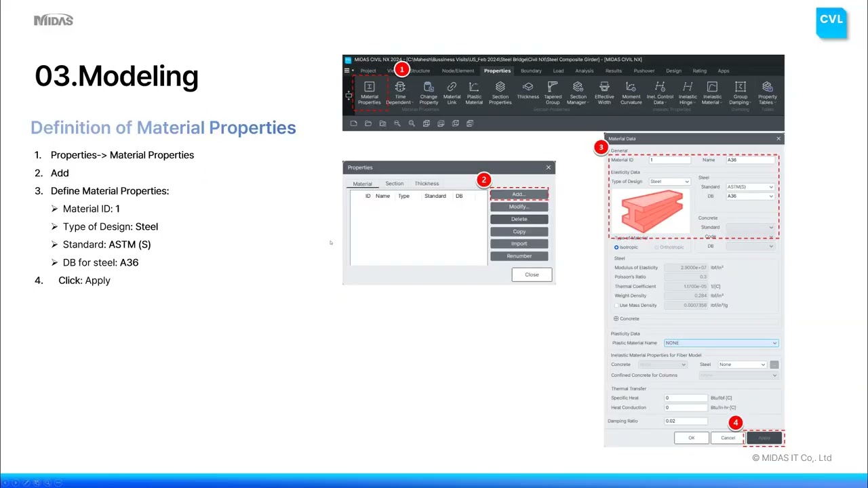Click the Change Property ribbon icon
Image resolution: width=868 pixels, height=488 pixels.
pos(429,93)
